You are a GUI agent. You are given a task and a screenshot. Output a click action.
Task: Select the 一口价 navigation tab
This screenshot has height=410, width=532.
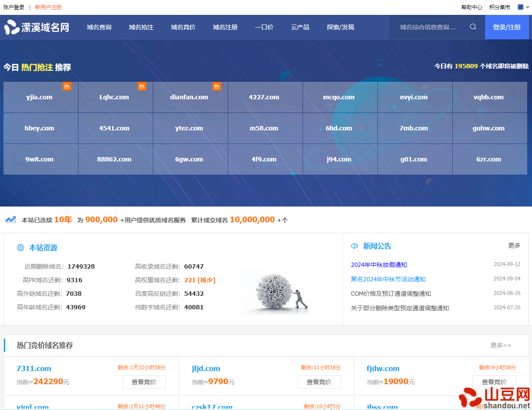point(264,27)
